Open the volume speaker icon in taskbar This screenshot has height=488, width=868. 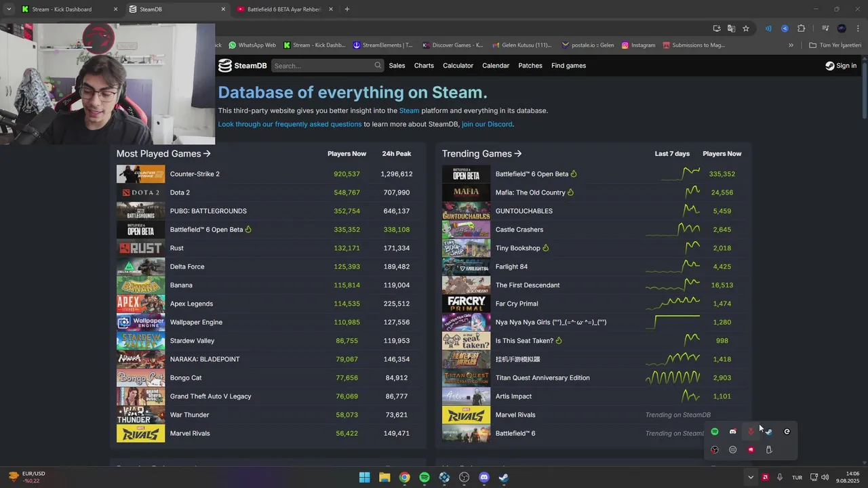(x=825, y=477)
